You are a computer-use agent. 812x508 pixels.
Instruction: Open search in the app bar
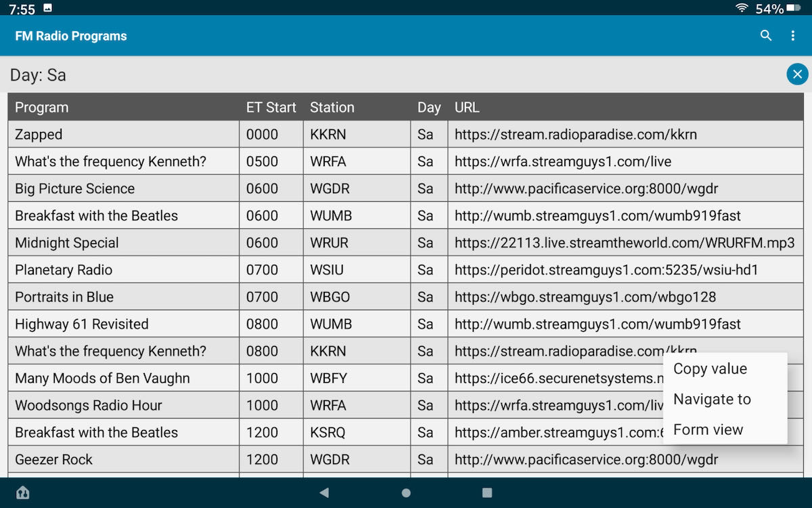click(766, 36)
